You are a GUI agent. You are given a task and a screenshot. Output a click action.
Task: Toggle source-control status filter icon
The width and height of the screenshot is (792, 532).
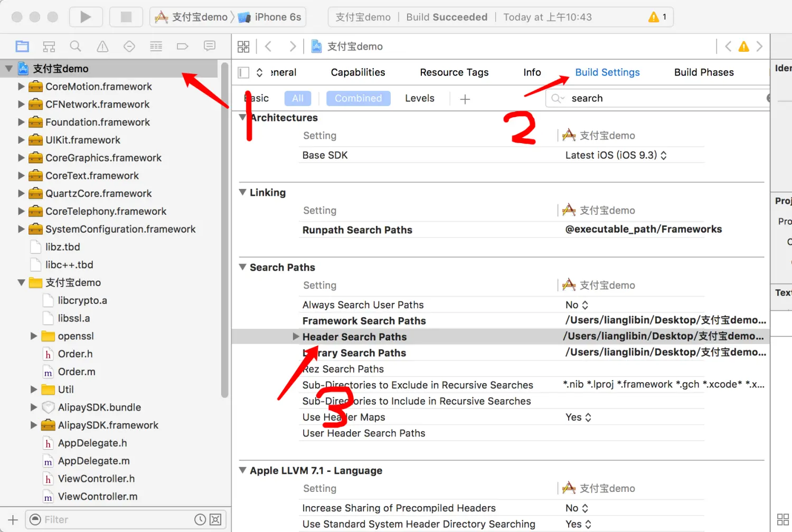(x=215, y=519)
